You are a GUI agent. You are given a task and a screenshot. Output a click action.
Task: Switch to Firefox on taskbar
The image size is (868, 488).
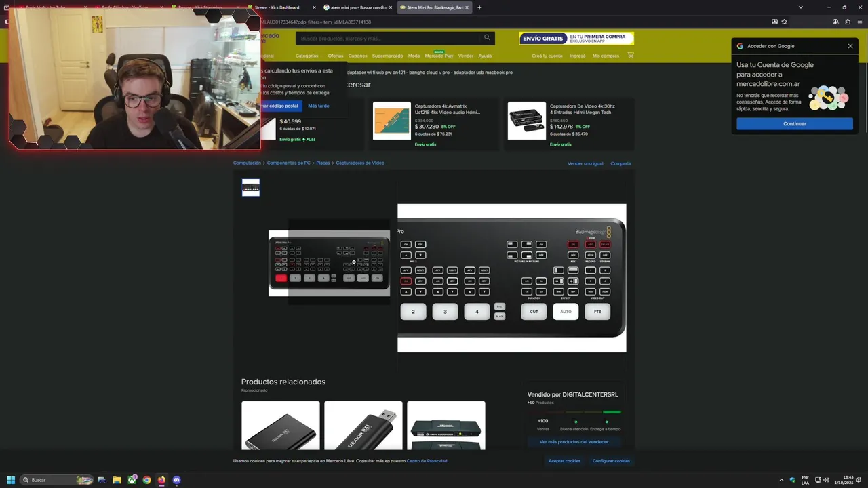161,480
